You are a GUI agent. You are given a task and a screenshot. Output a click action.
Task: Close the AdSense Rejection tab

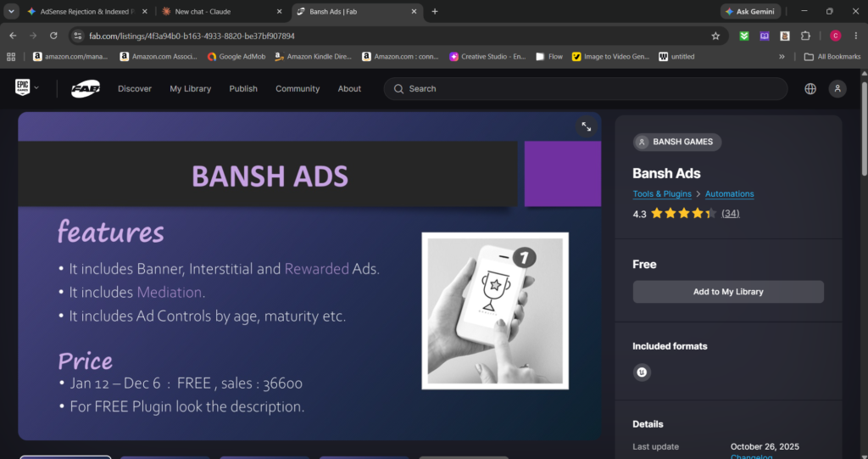point(145,12)
